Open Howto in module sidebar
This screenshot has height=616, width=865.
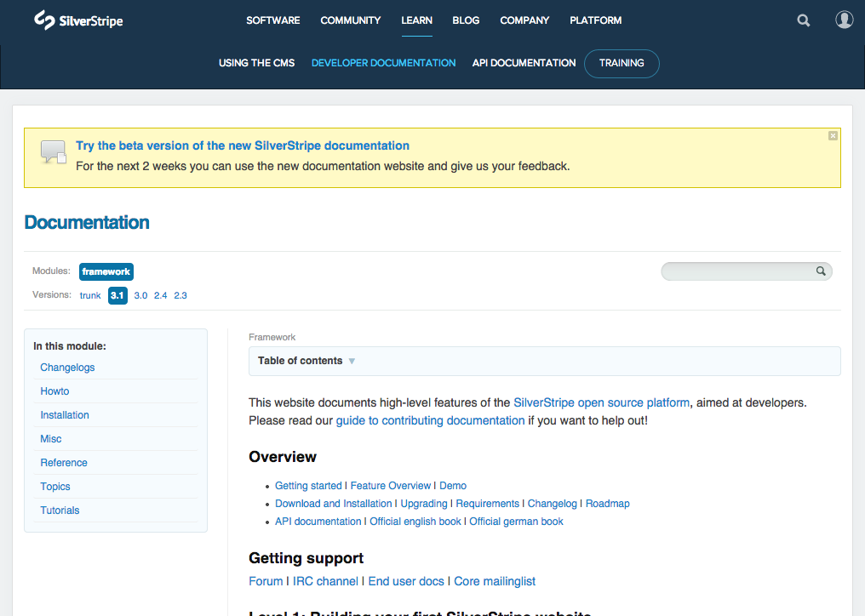pyautogui.click(x=54, y=391)
